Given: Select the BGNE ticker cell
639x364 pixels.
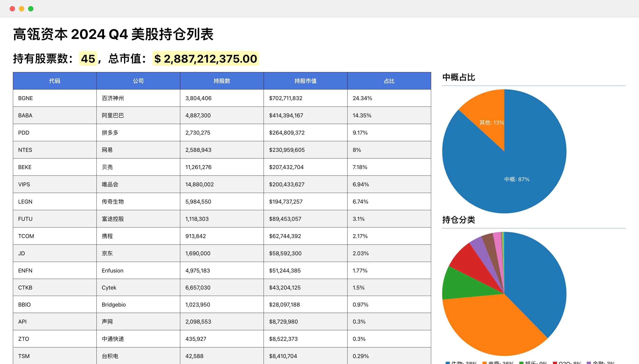Looking at the screenshot, I should click(55, 98).
